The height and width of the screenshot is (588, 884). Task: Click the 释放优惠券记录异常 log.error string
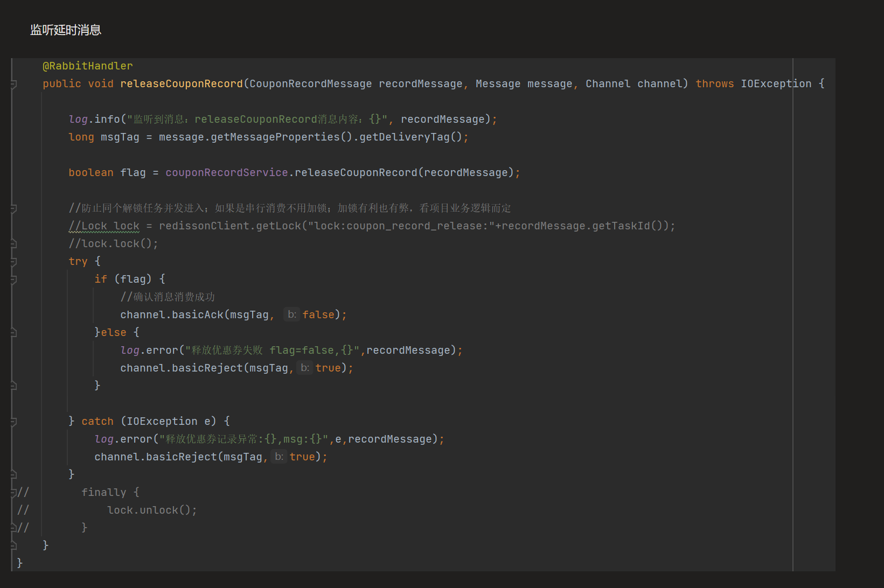tap(243, 439)
